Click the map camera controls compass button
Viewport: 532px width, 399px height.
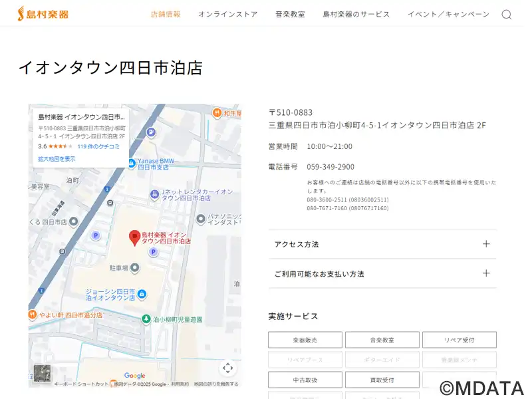coord(227,368)
